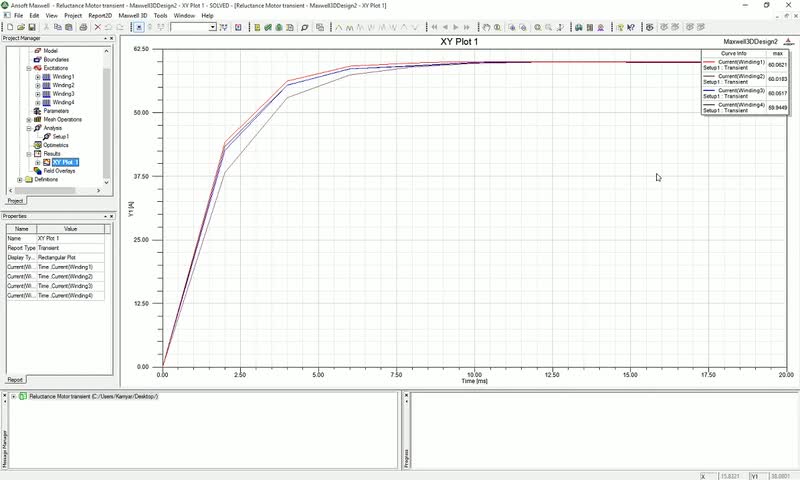This screenshot has height=480, width=800.
Task: Click the Project Manager horizontal scrollbar right arrow
Action: pos(98,190)
